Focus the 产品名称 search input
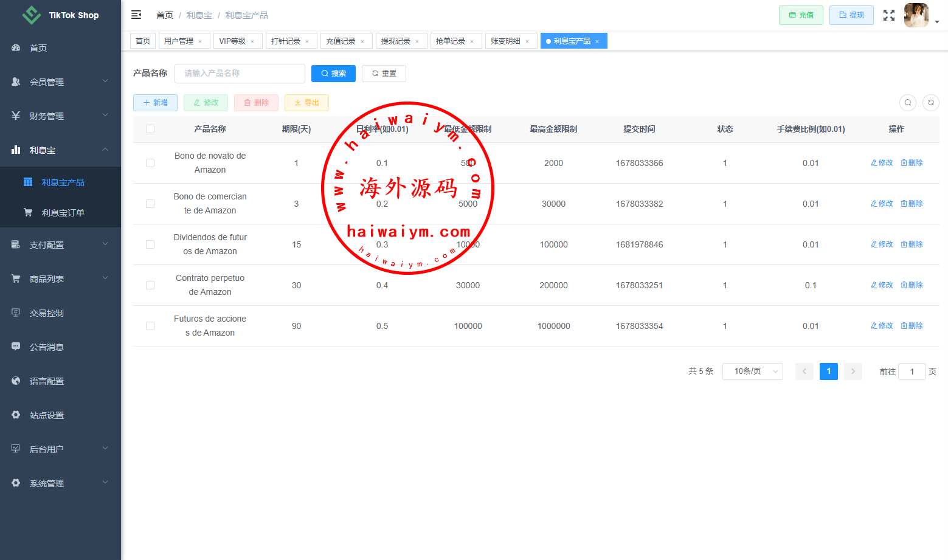Image resolution: width=948 pixels, height=560 pixels. tap(240, 74)
